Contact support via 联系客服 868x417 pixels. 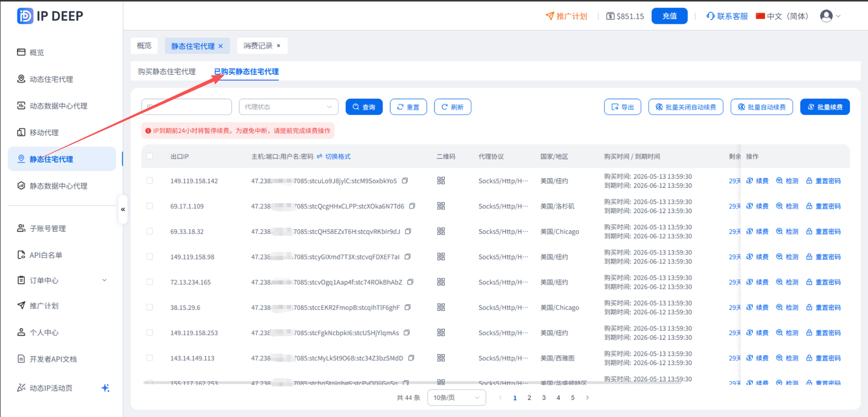tap(727, 16)
